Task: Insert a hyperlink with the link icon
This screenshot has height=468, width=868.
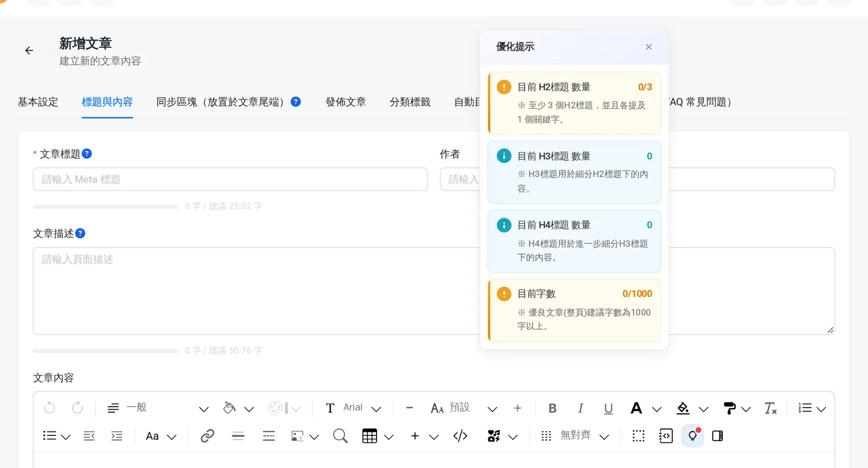Action: [x=207, y=436]
